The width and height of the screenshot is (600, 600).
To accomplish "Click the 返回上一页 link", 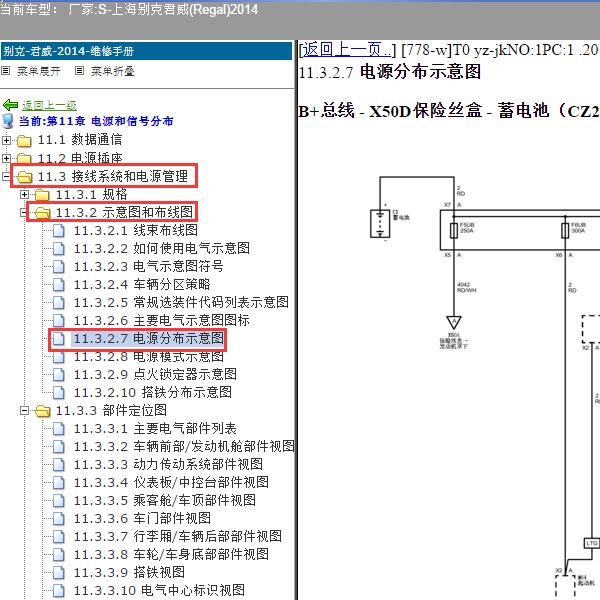I will 347,50.
